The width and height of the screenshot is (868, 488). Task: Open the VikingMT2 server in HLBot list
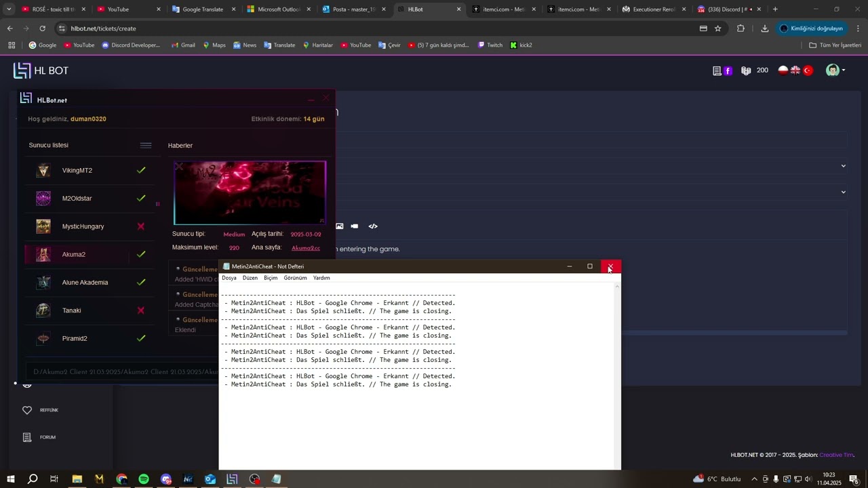pos(91,170)
